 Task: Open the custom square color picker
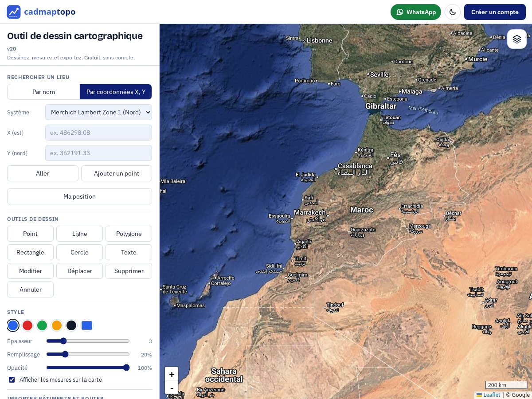(x=87, y=325)
